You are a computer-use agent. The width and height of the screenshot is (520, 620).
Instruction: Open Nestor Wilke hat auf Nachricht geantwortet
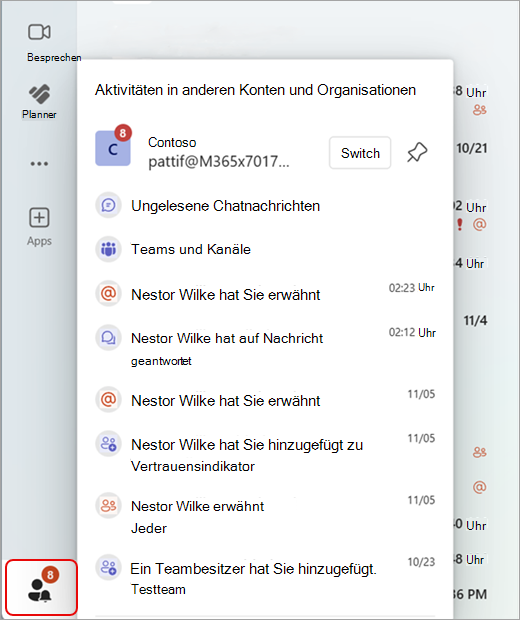click(x=265, y=347)
